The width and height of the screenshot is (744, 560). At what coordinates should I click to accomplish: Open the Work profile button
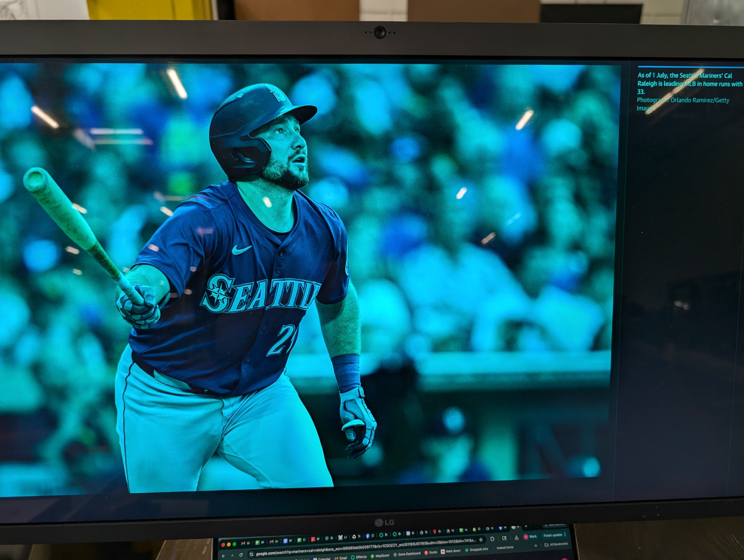pos(530,536)
